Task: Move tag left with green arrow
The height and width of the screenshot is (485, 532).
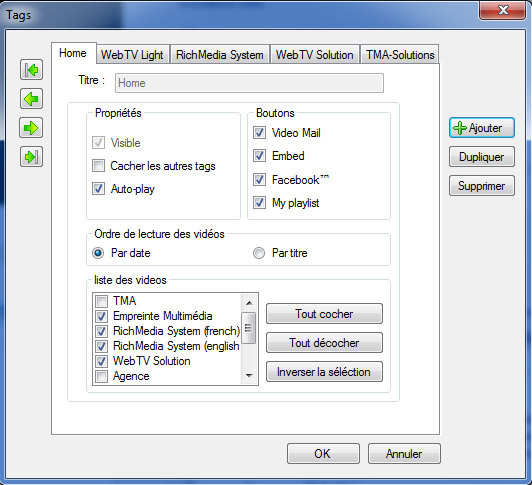Action: (31, 99)
